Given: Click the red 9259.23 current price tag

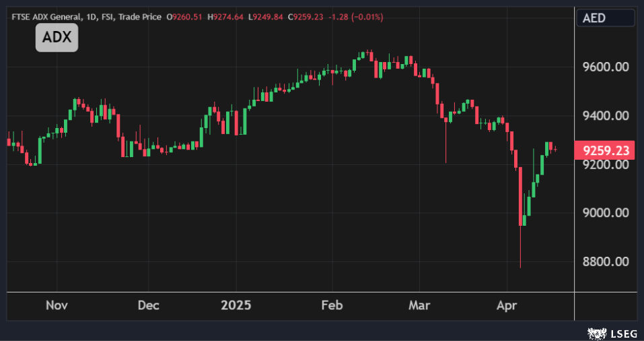Looking at the screenshot, I should pos(605,150).
